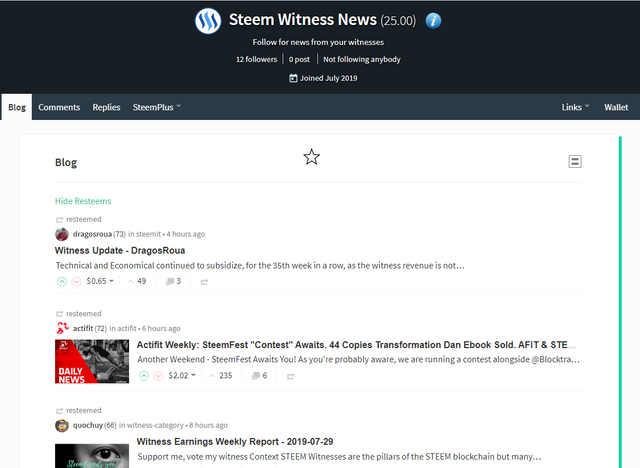Click the 0 post link
This screenshot has height=468, width=640.
pyautogui.click(x=299, y=60)
